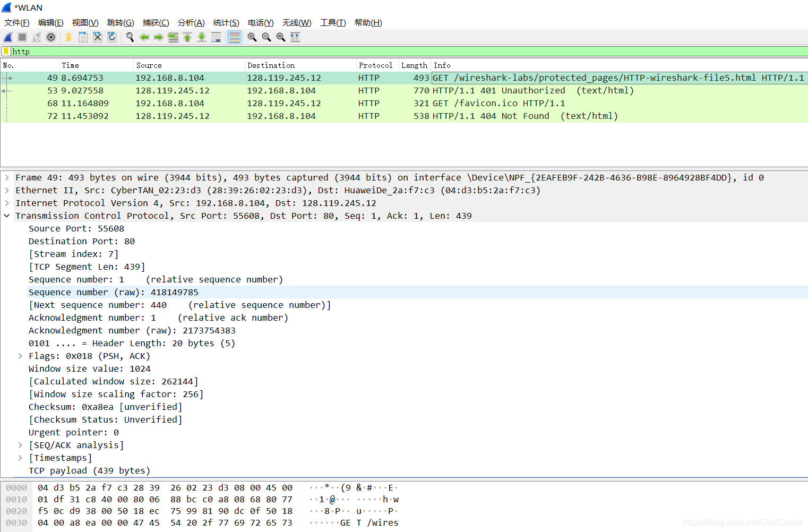808x532 pixels.
Task: Expand the Flags: 0x018 (PSH, ACK) node
Action: tap(20, 356)
